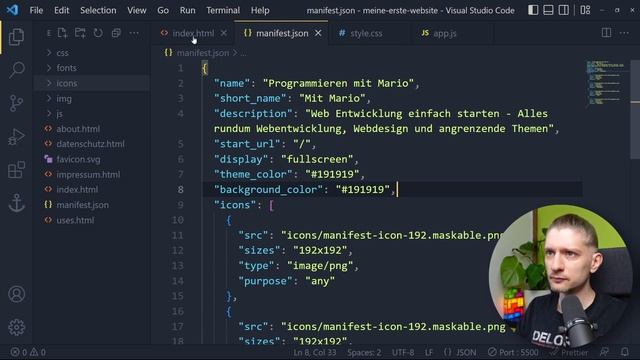Open explorer more actions ellipsis

click(x=134, y=33)
